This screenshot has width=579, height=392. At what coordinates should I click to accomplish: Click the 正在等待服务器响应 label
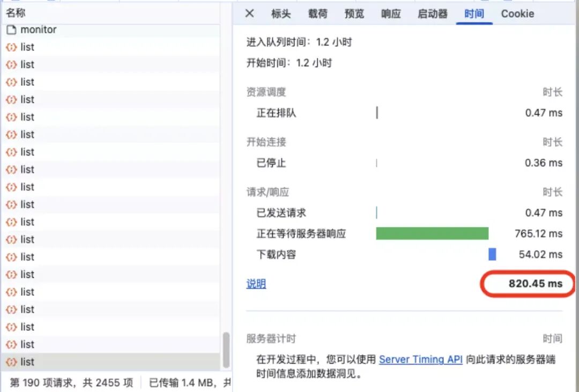coord(301,233)
